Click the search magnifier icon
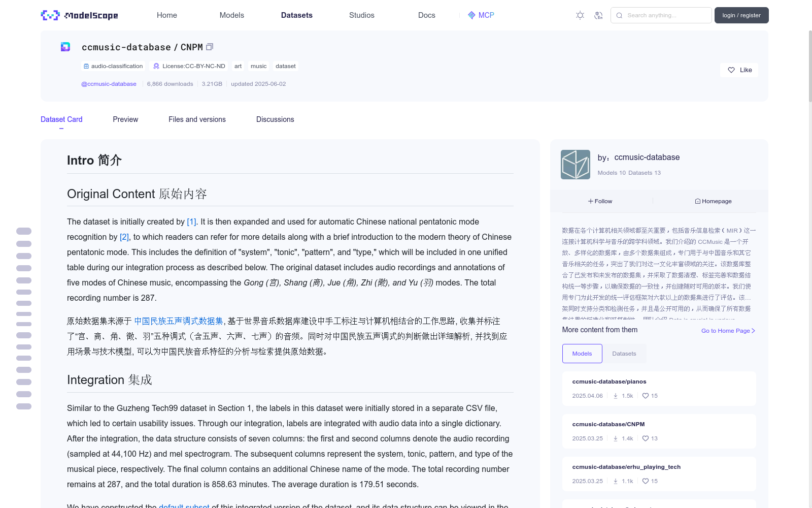The width and height of the screenshot is (812, 508). coord(619,15)
